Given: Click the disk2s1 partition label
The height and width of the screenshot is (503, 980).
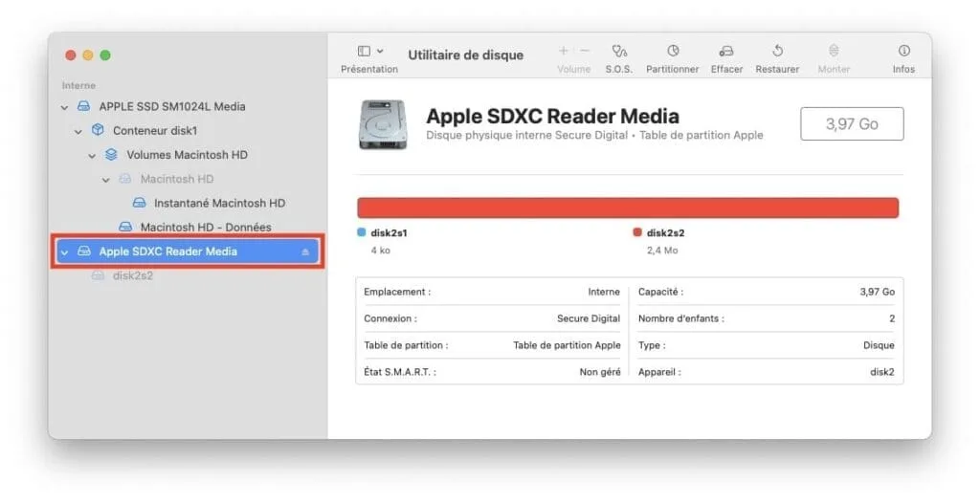Looking at the screenshot, I should pyautogui.click(x=389, y=233).
